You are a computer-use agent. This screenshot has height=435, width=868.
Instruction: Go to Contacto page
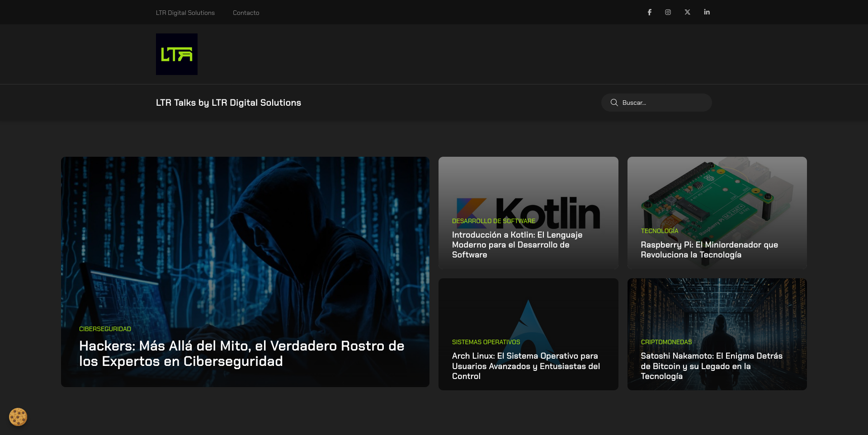coord(246,13)
